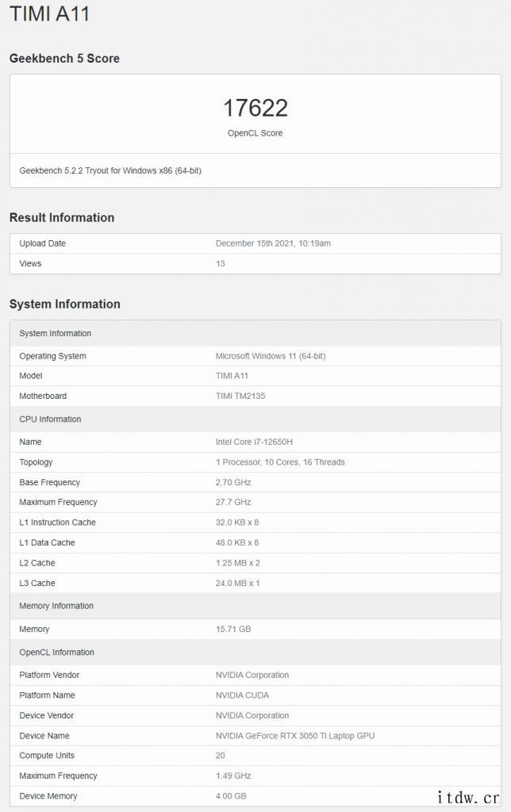Click the Memory row label

[x=34, y=629]
